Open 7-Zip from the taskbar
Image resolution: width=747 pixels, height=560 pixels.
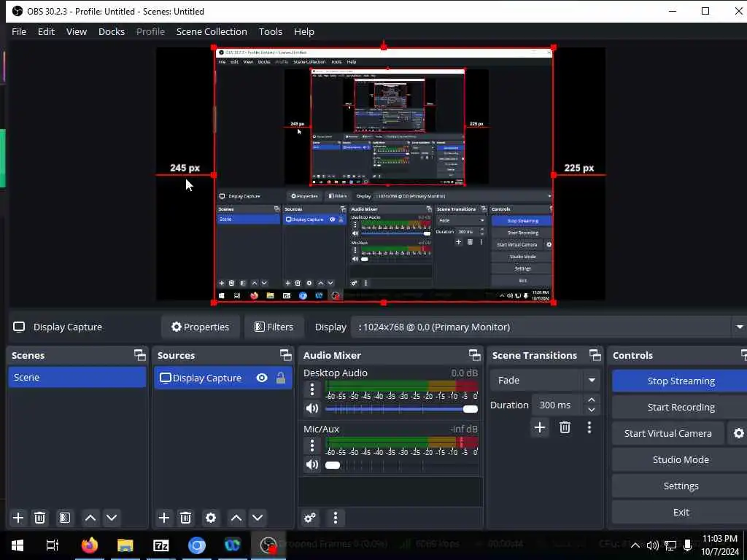(x=161, y=545)
